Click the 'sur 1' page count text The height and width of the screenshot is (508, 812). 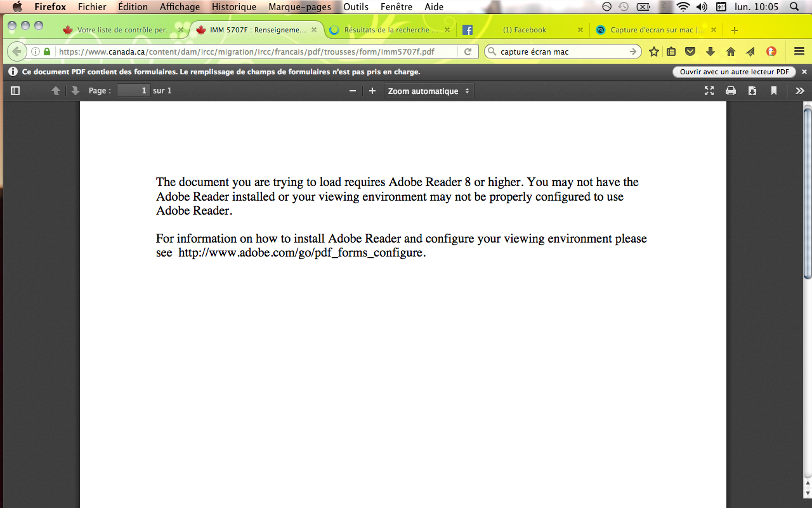point(162,91)
